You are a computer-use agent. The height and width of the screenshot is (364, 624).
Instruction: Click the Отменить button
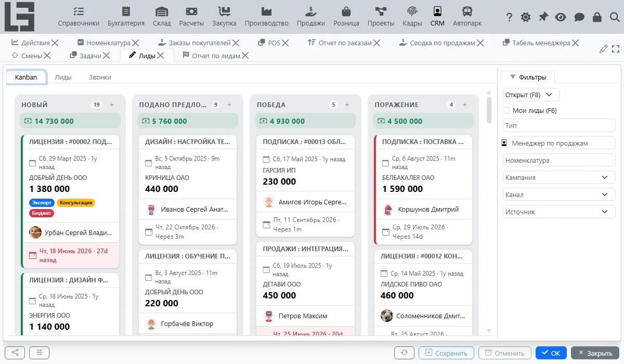505,353
